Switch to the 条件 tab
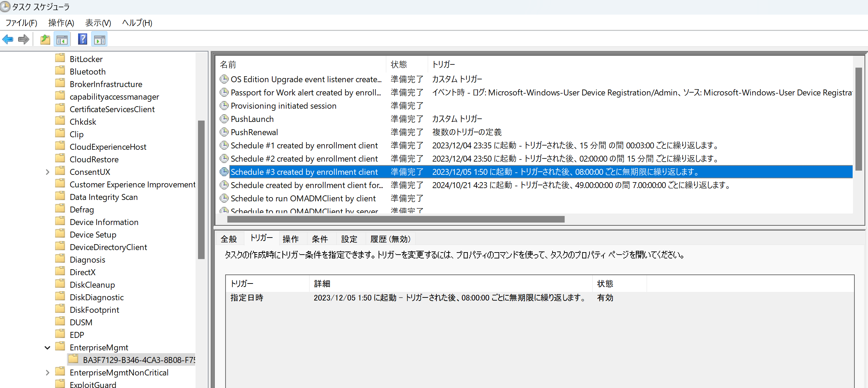Screen dimensions: 868x388 pos(320,239)
